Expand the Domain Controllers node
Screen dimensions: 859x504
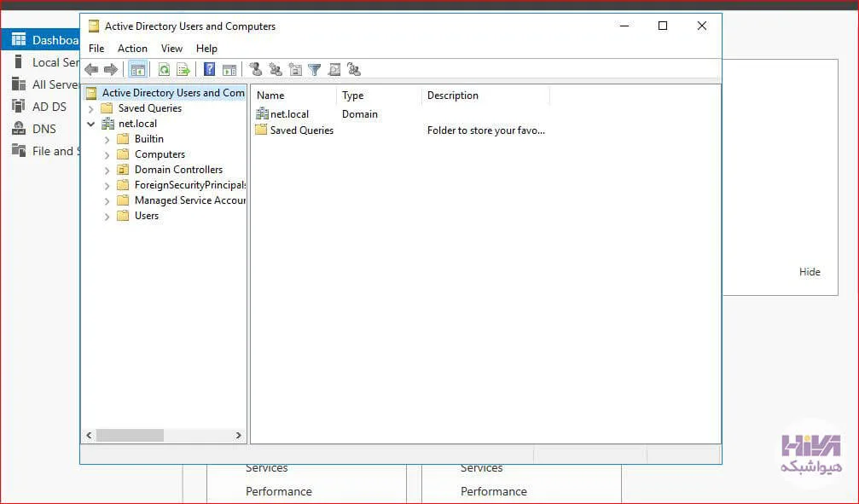point(107,171)
